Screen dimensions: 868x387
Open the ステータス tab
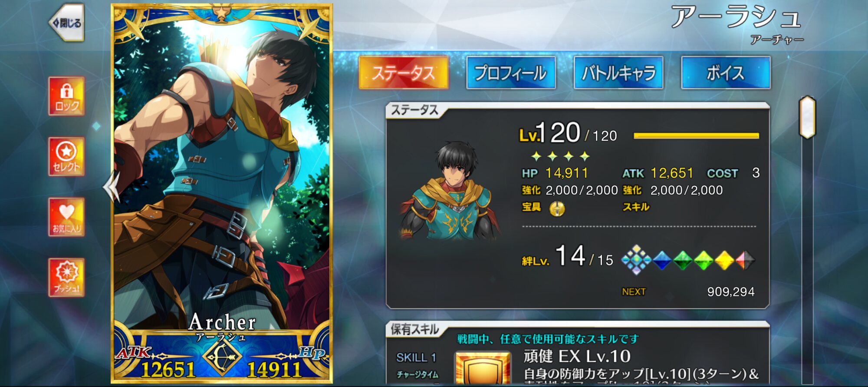[404, 73]
